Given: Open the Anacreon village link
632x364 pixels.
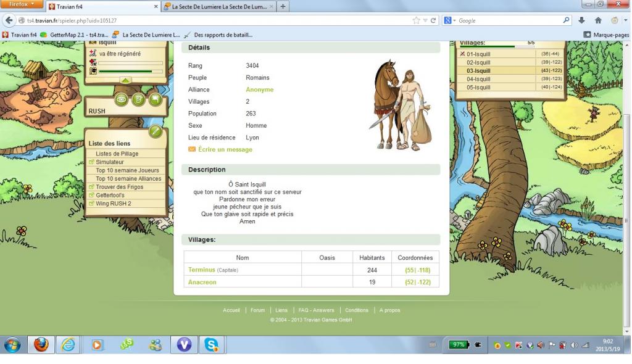Looking at the screenshot, I should pos(202,282).
